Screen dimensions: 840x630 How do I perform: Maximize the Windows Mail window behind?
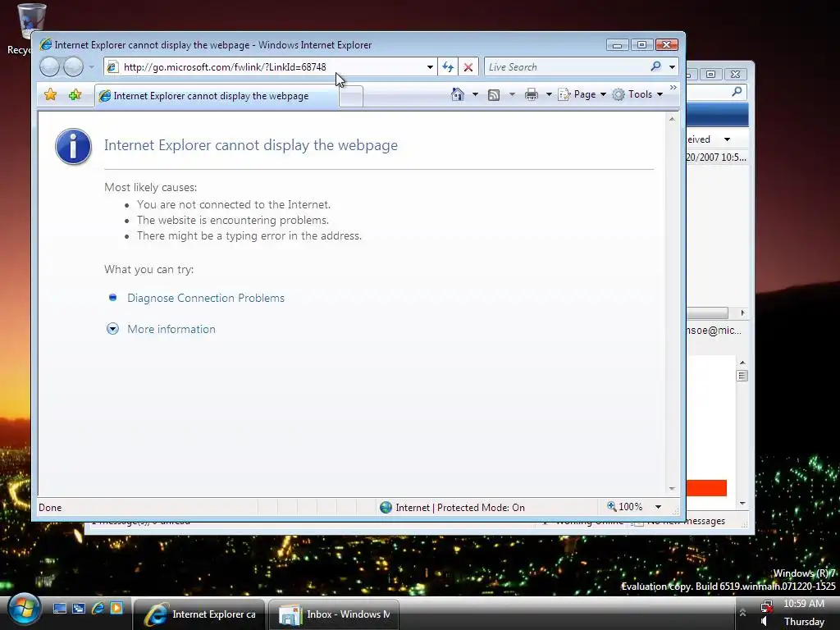(710, 74)
